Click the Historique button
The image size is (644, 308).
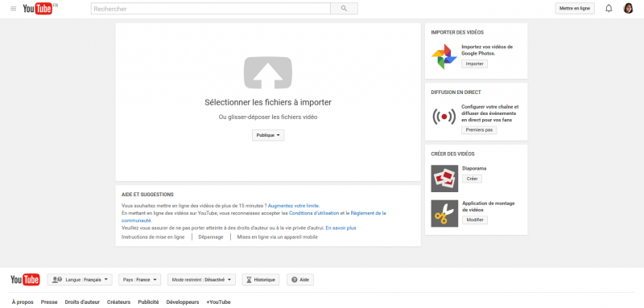tap(261, 280)
